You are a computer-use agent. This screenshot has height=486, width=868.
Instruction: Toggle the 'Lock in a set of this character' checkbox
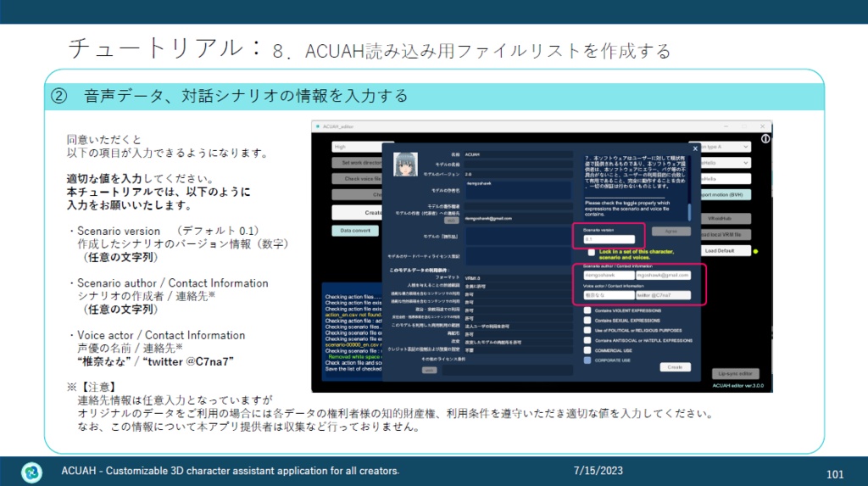pyautogui.click(x=591, y=253)
